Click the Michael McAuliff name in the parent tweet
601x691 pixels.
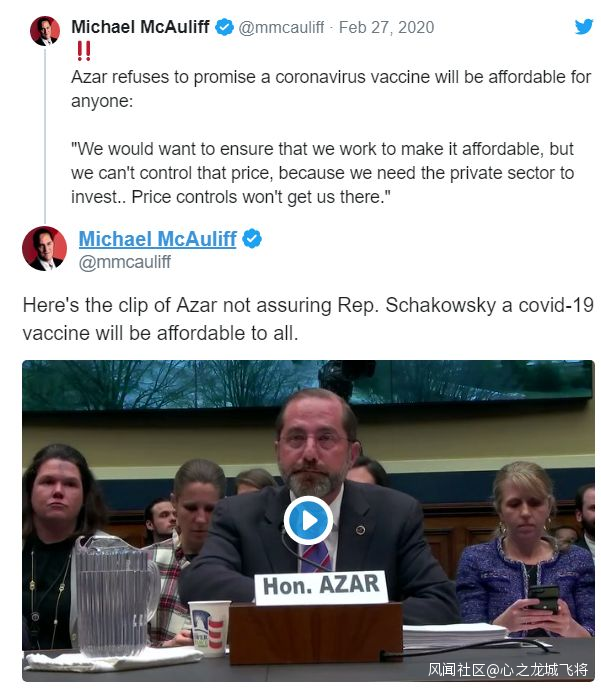(x=140, y=27)
